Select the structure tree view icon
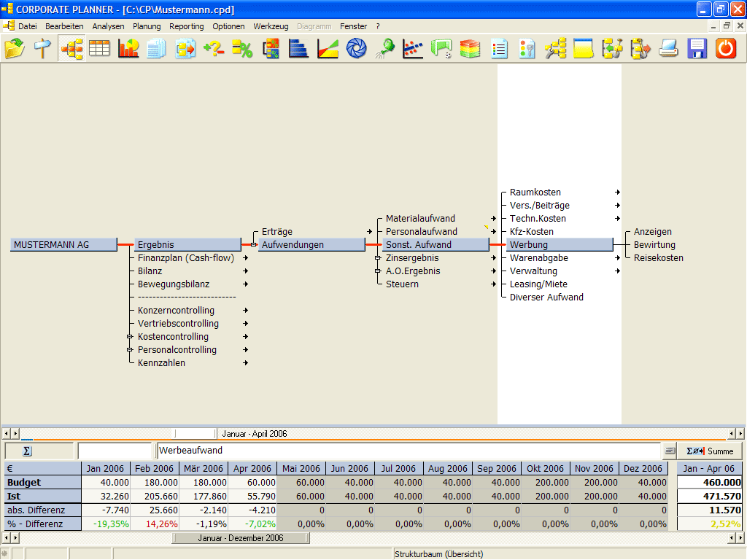This screenshot has height=560, width=747. click(x=71, y=49)
